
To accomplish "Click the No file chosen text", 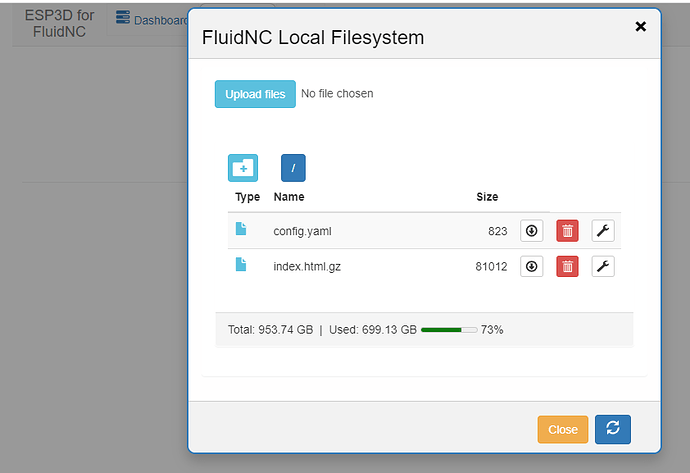I will pyautogui.click(x=337, y=93).
